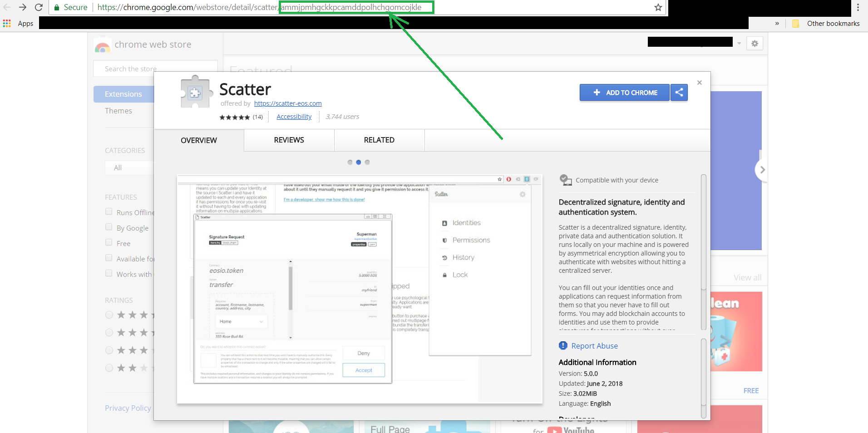Click the share button beside Add to Chrome
Screen dimensions: 868x433
(x=679, y=93)
